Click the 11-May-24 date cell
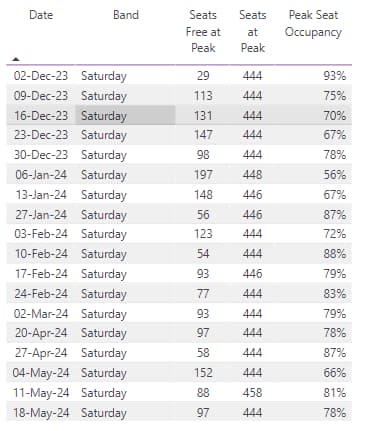The height and width of the screenshot is (431, 371). (x=41, y=393)
